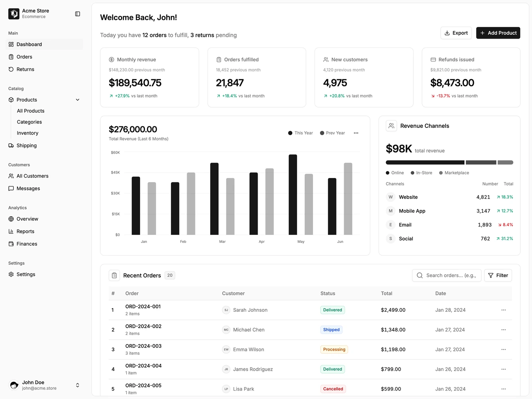Collapse the sidebar with the panel icon

click(78, 14)
